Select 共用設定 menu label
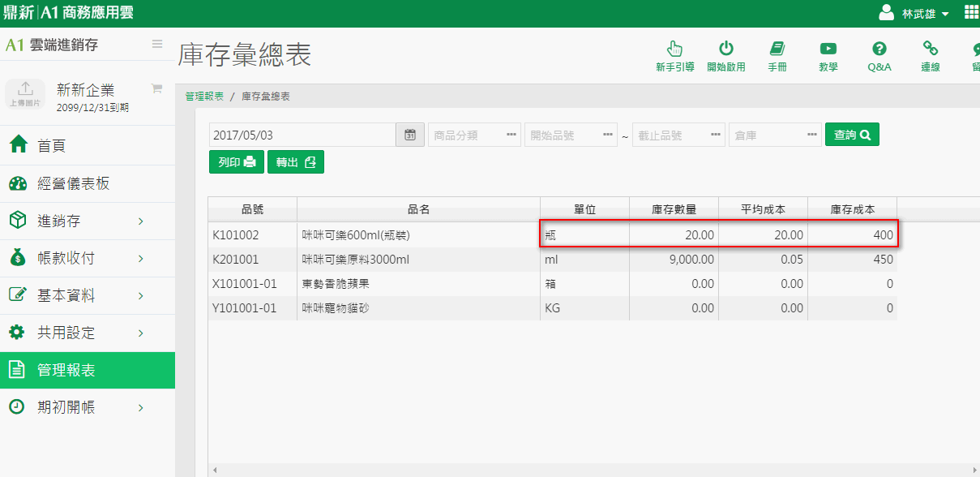This screenshot has height=477, width=980. [66, 333]
